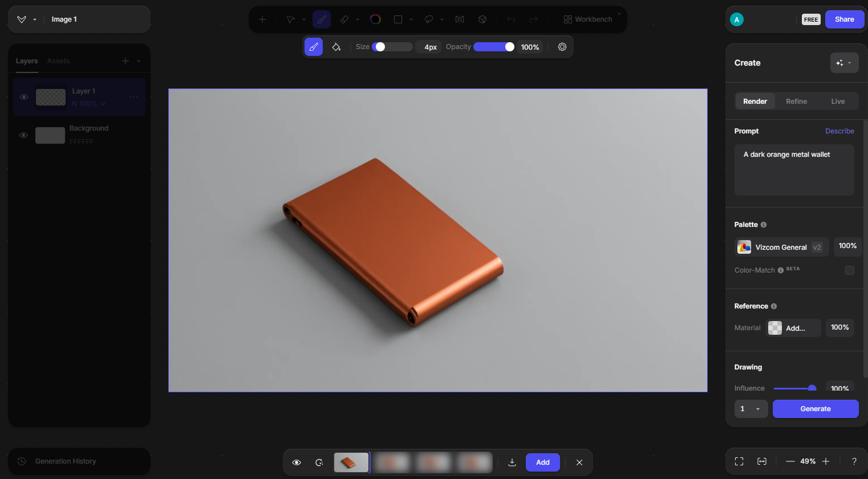Click the Describe link
868x479 pixels.
[839, 131]
